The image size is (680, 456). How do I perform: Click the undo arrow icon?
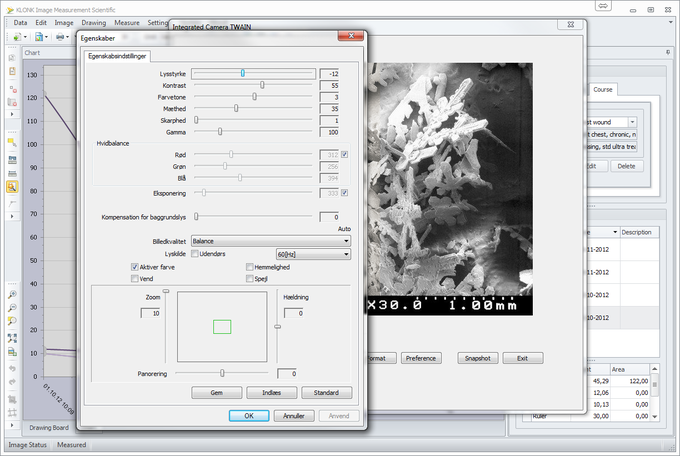[12, 368]
